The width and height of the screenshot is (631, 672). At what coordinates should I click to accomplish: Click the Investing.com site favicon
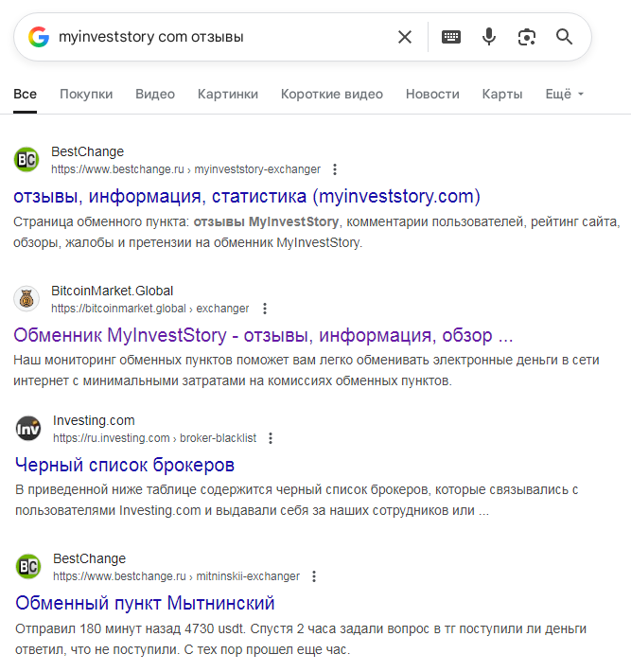(x=28, y=429)
